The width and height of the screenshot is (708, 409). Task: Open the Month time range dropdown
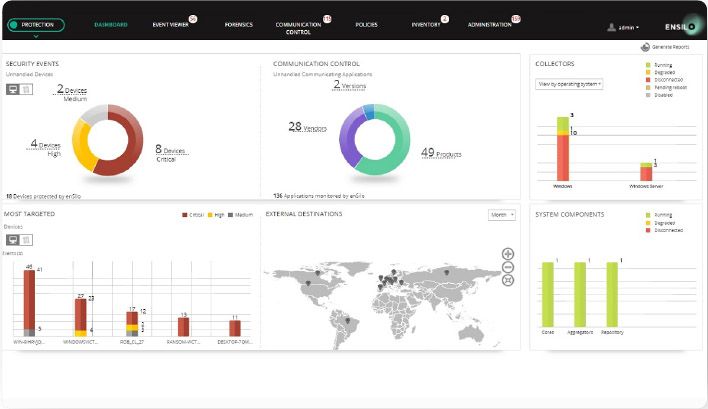[x=500, y=214]
